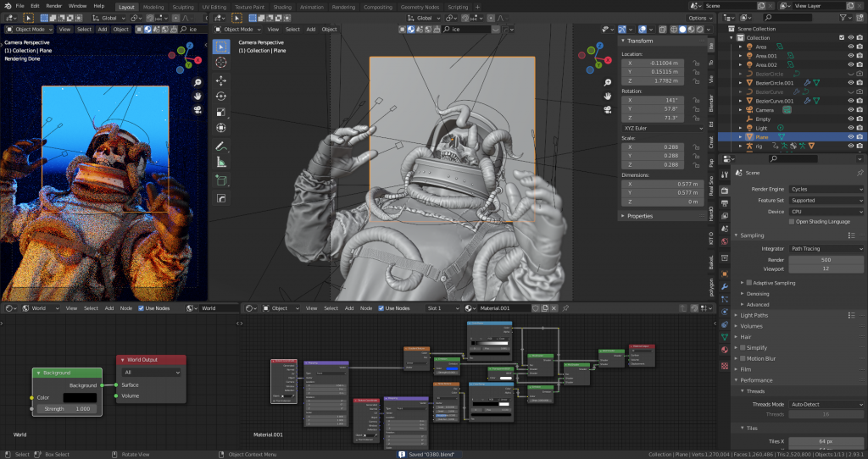The height and width of the screenshot is (459, 868).
Task: Open the File menu
Action: (x=20, y=6)
